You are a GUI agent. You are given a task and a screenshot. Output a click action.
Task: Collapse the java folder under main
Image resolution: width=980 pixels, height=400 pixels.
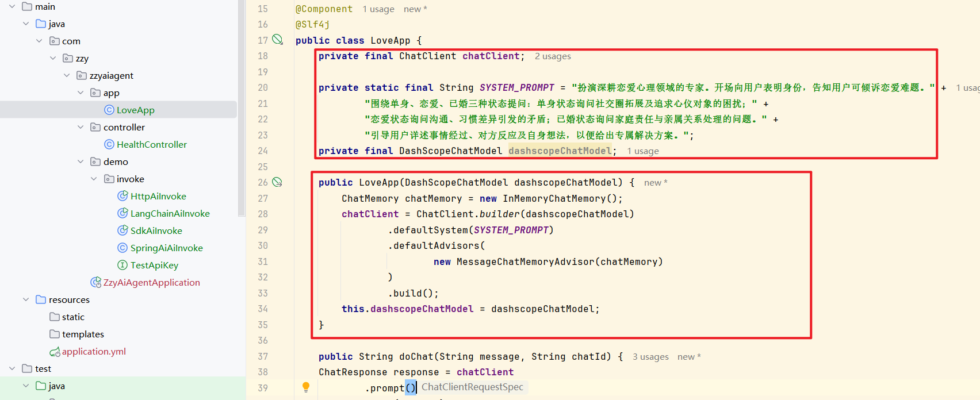click(26, 24)
